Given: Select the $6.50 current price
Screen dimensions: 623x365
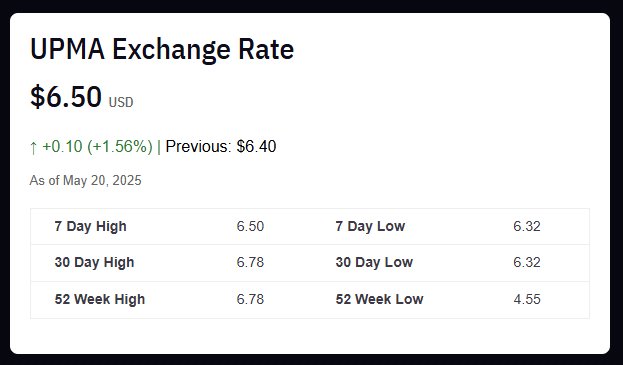Looking at the screenshot, I should [66, 97].
